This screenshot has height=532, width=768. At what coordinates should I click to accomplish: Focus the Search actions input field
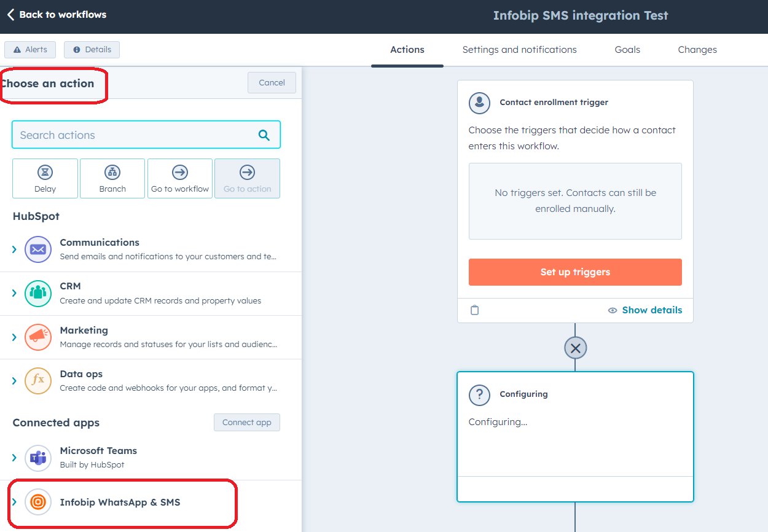click(135, 135)
